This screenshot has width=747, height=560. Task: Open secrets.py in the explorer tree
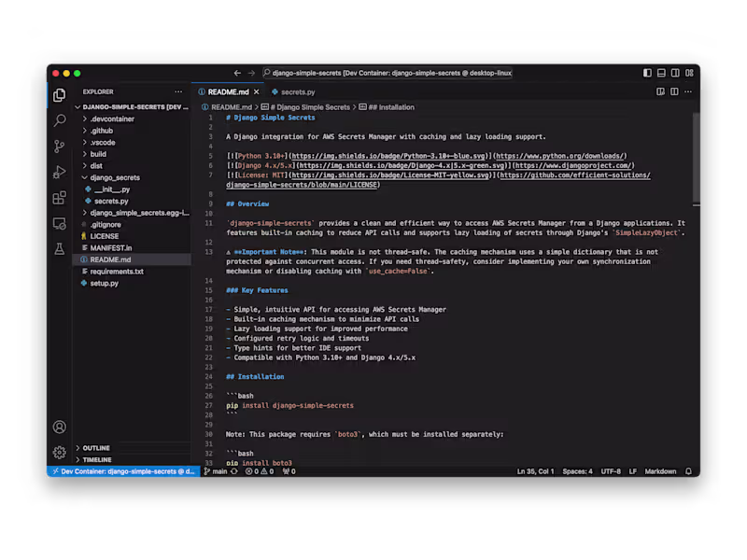(x=132, y=201)
